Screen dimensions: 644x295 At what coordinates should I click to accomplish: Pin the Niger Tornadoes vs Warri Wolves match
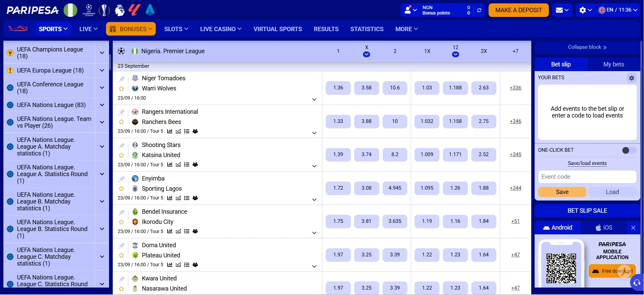click(122, 79)
